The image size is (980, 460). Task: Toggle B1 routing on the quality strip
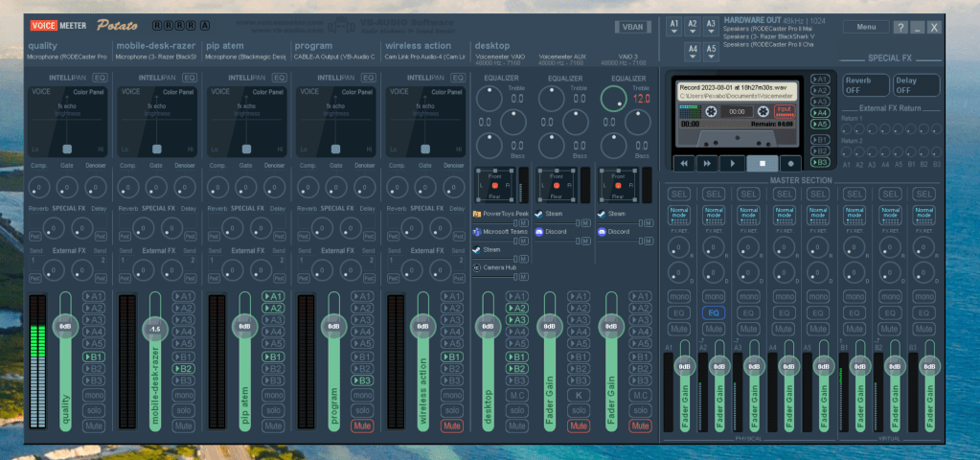click(x=95, y=356)
